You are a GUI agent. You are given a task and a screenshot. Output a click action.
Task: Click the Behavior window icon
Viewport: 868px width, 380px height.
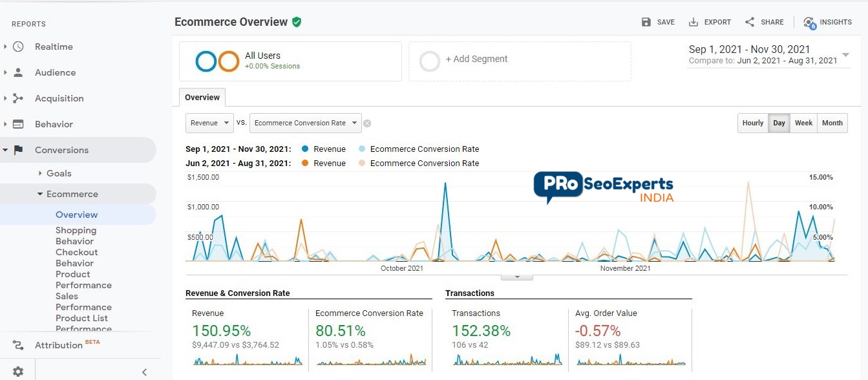point(18,124)
